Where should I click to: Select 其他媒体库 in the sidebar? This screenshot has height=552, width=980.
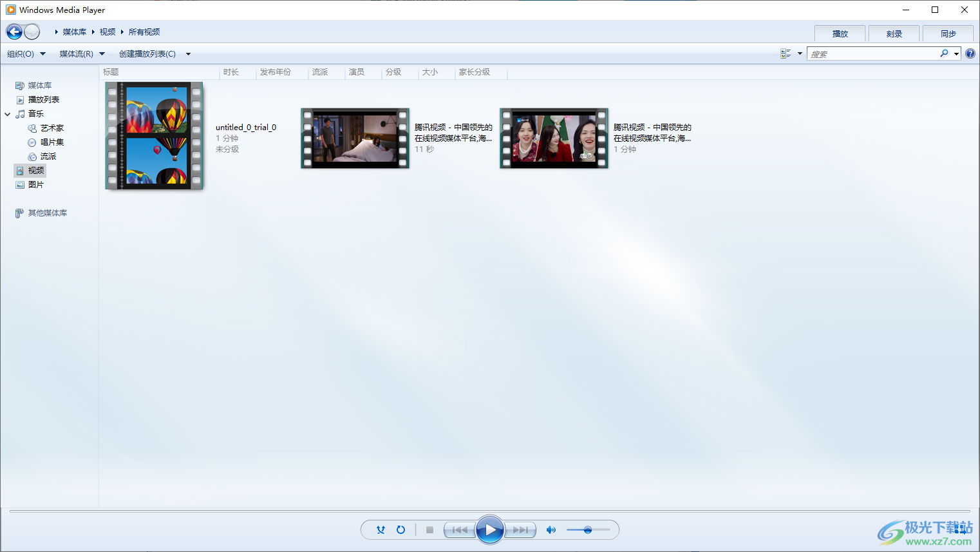point(48,213)
